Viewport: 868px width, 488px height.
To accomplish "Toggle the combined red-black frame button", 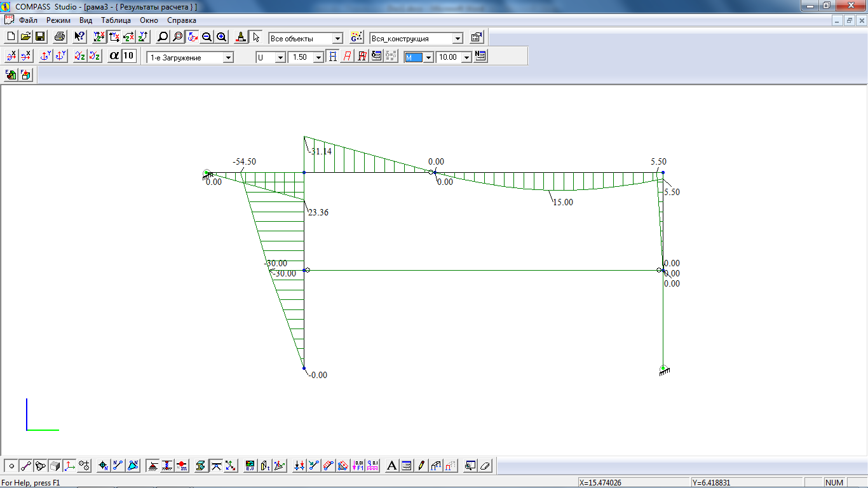I will pyautogui.click(x=362, y=56).
